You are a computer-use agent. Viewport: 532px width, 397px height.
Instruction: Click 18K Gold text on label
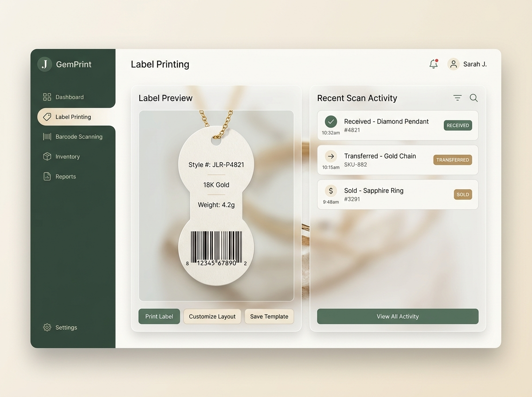tap(216, 185)
